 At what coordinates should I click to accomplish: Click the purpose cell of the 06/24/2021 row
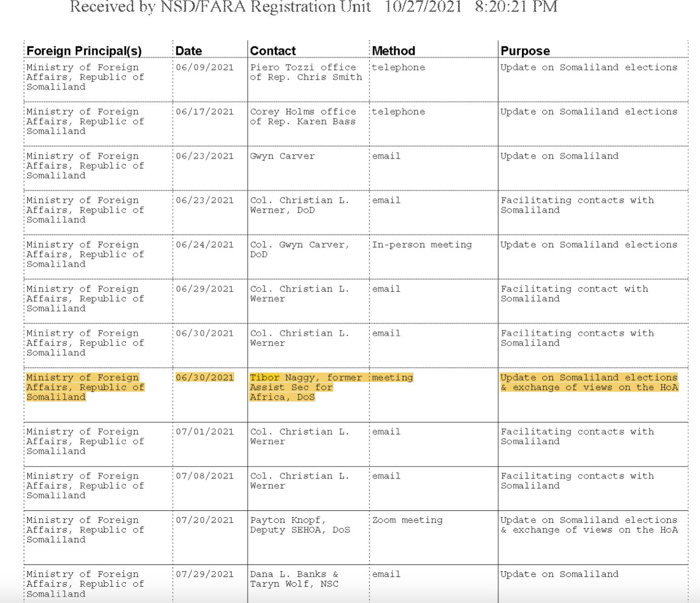[x=589, y=245]
